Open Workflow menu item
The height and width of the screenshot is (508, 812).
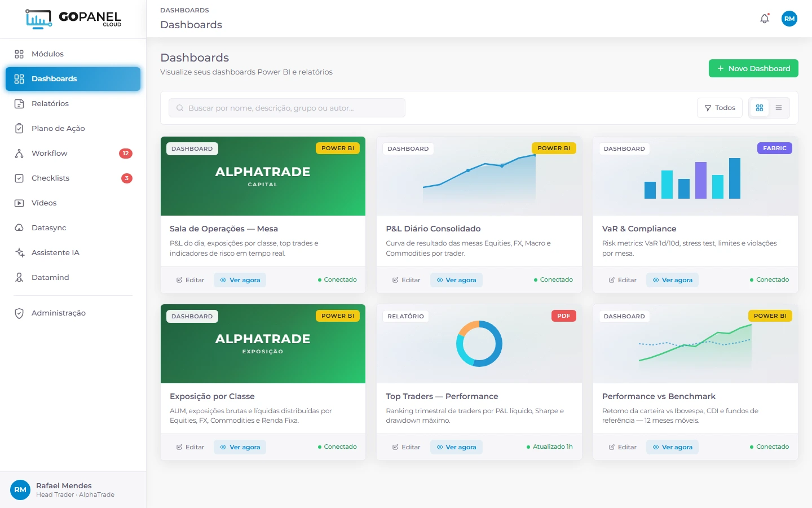click(73, 154)
